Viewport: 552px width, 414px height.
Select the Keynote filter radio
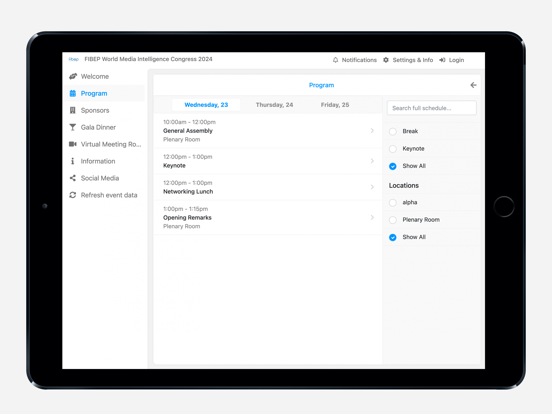[x=393, y=149]
